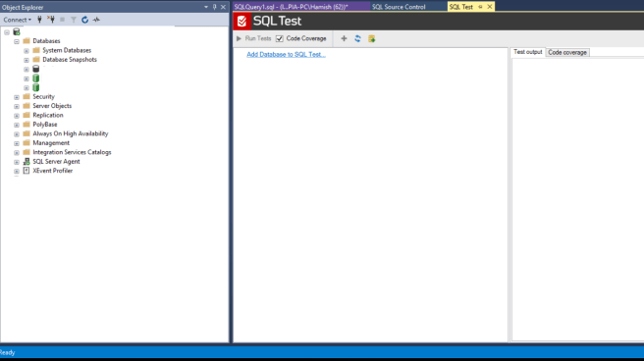Select the PolyBase tree item
Screen dimensions: 644x361
[x=45, y=125]
